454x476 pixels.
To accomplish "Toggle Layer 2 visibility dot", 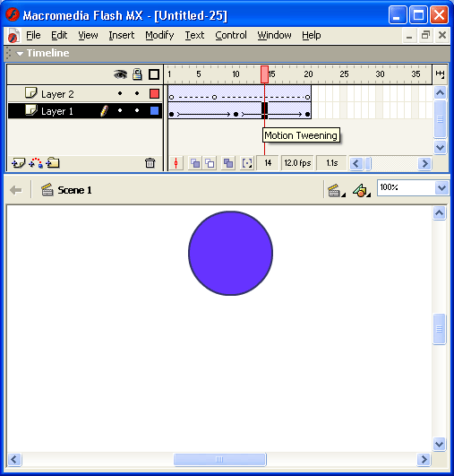I will click(x=120, y=93).
